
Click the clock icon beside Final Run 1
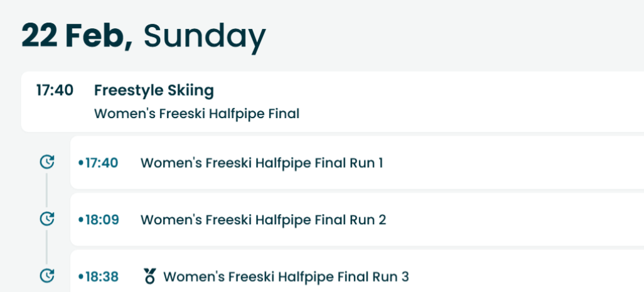[46, 163]
